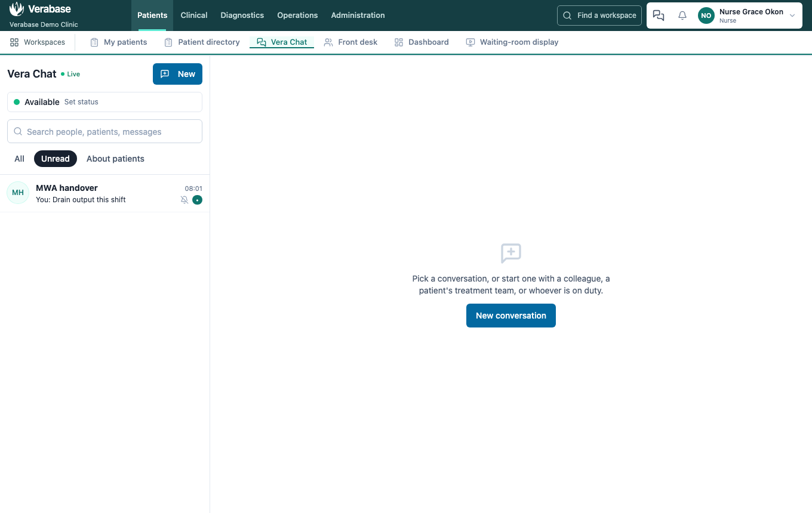Click the New chat button

click(177, 74)
